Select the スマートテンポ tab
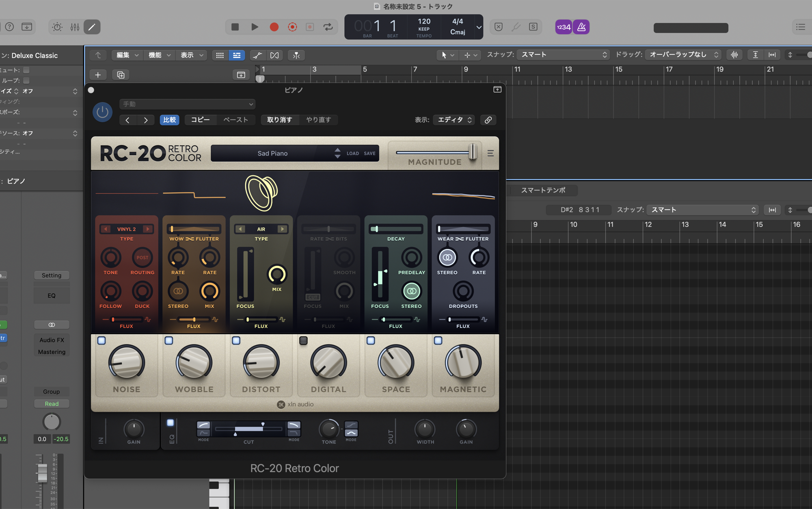This screenshot has width=812, height=509. 543,190
